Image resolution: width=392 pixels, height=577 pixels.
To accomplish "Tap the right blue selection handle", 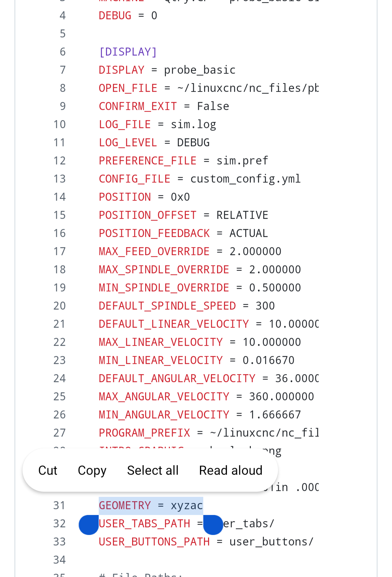I will 213,525.
